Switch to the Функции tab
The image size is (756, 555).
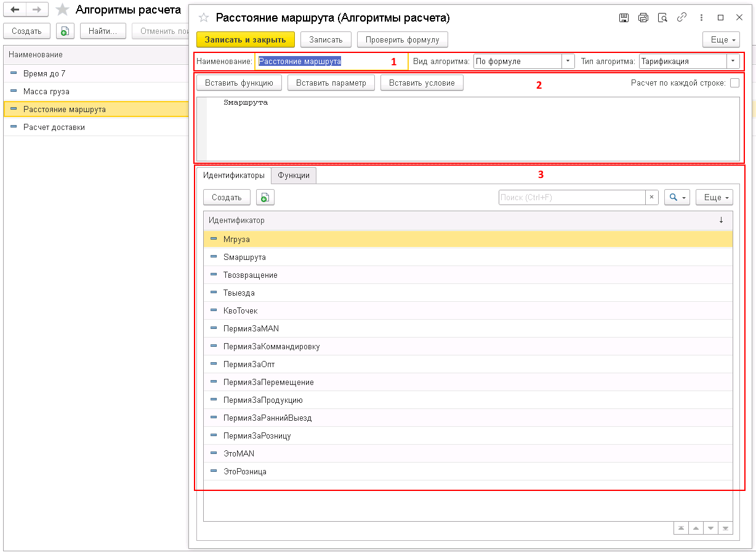294,176
